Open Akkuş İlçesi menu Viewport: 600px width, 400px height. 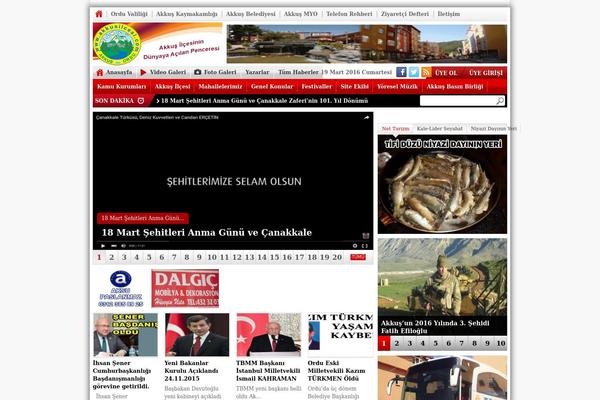point(172,87)
